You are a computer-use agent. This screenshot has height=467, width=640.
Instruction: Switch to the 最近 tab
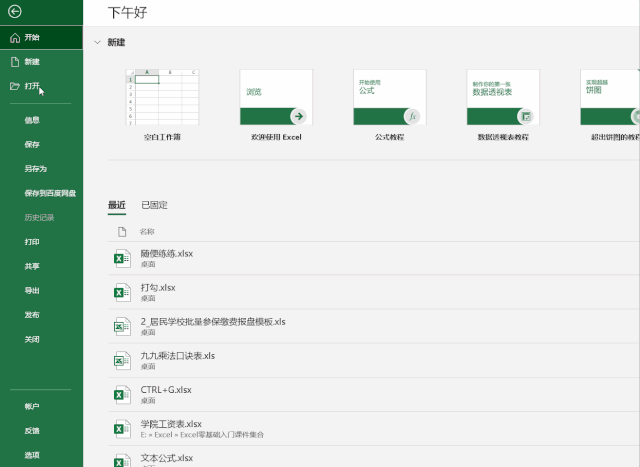tap(117, 205)
